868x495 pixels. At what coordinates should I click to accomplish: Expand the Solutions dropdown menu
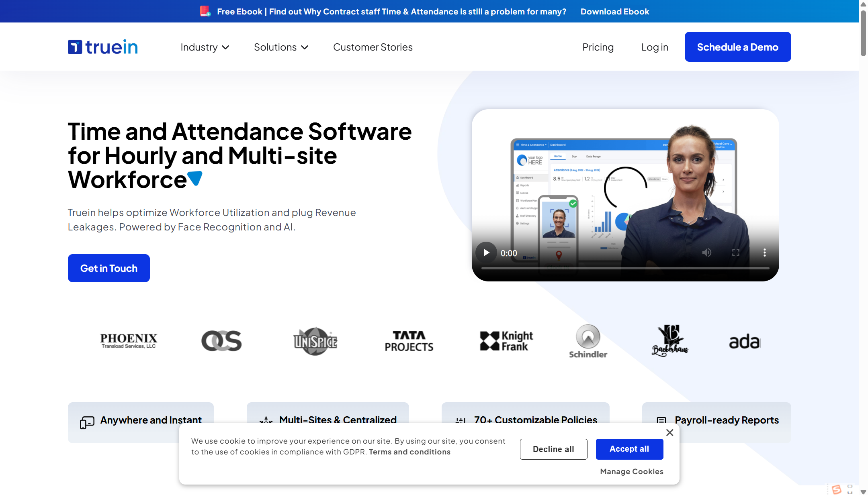coord(281,47)
